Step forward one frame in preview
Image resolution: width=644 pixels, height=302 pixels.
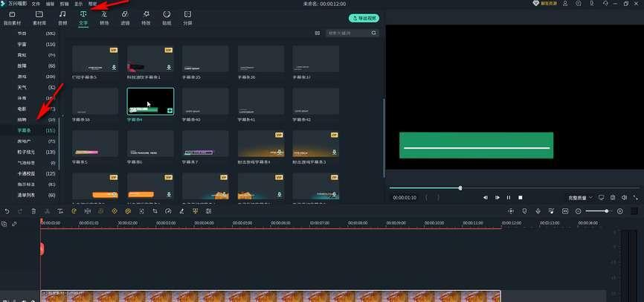point(498,198)
